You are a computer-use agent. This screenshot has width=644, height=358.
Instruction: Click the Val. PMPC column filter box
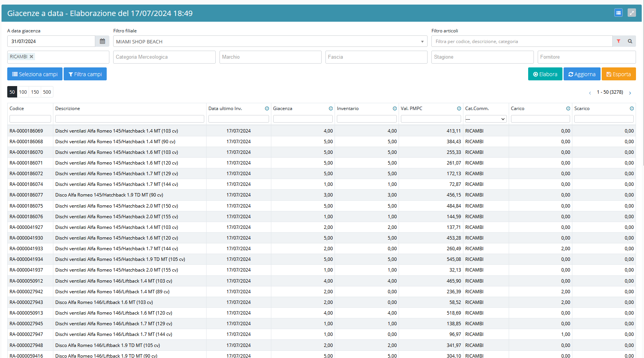pos(431,119)
